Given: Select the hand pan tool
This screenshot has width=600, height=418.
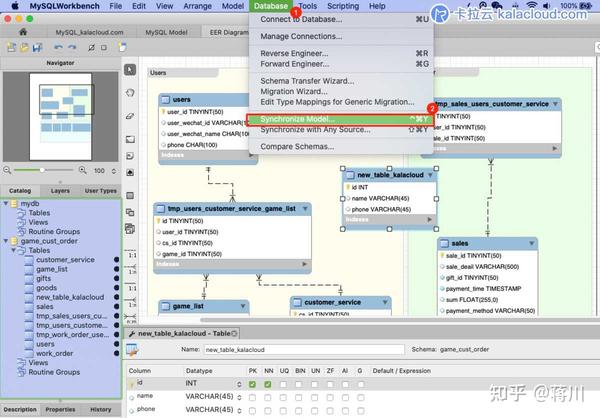Looking at the screenshot, I should [130, 93].
